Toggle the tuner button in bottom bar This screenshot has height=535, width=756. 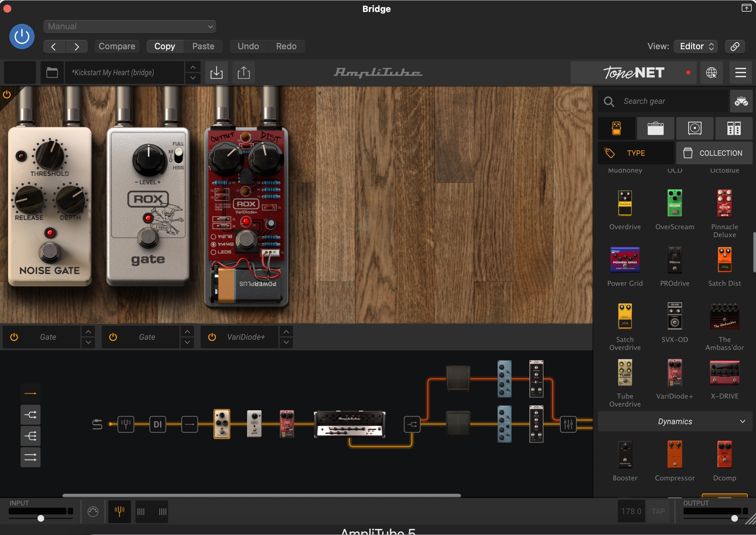119,511
